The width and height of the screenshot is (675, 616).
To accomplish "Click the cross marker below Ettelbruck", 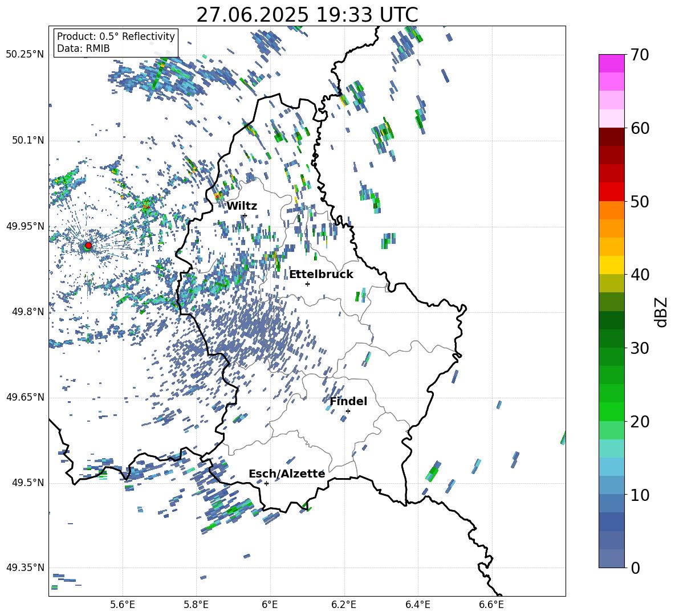I will (307, 284).
